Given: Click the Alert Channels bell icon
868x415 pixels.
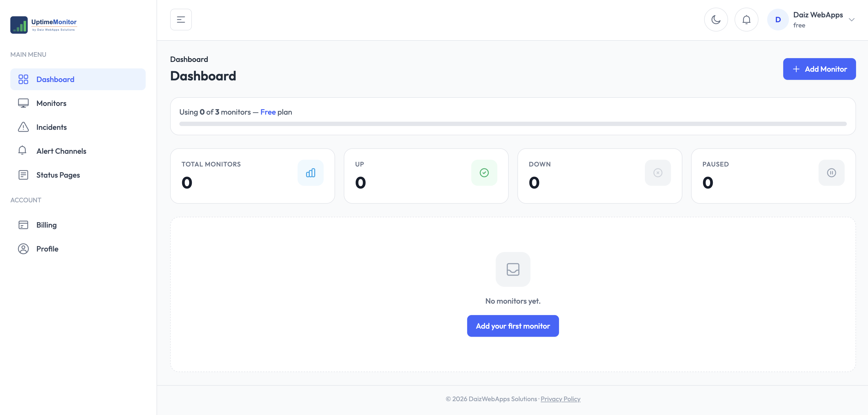Looking at the screenshot, I should point(22,150).
